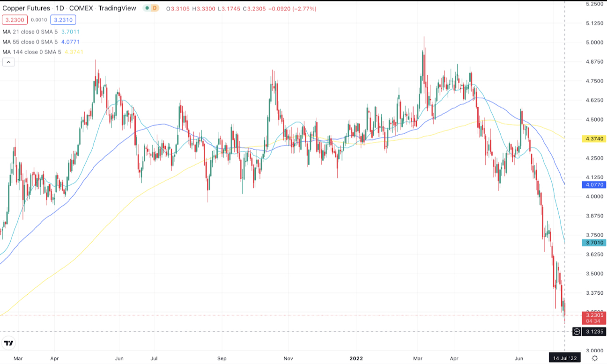Click the MA 144 value 4.3741
The height and width of the screenshot is (364, 607).
tap(74, 52)
